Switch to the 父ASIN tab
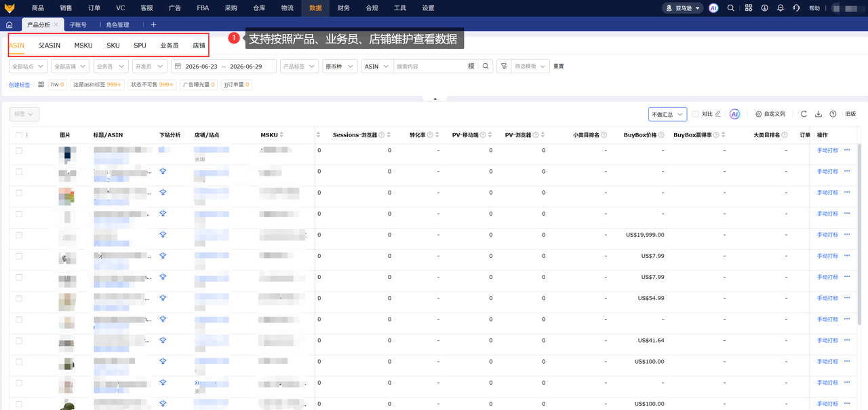The width and height of the screenshot is (868, 410). point(50,45)
